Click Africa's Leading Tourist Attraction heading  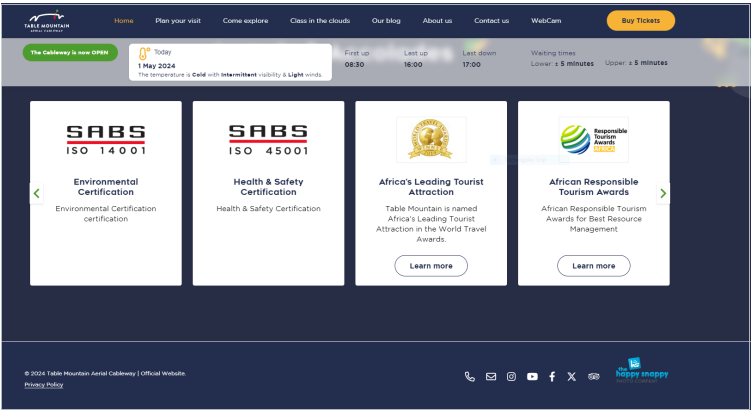[431, 187]
